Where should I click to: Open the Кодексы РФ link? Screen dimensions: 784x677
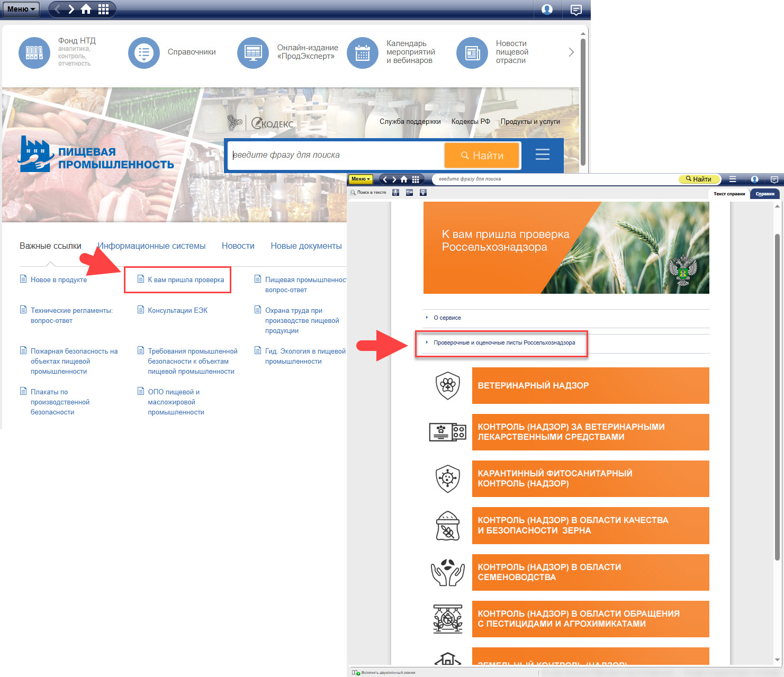(x=471, y=121)
